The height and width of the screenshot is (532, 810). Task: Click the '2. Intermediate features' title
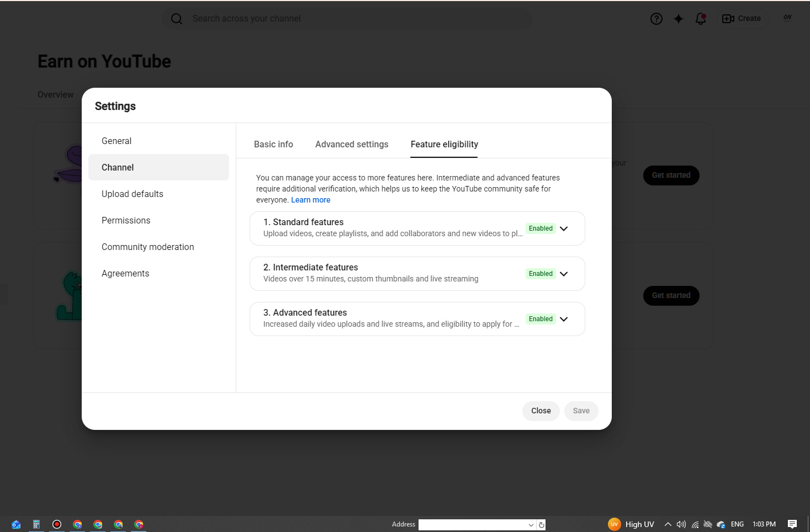pos(311,267)
